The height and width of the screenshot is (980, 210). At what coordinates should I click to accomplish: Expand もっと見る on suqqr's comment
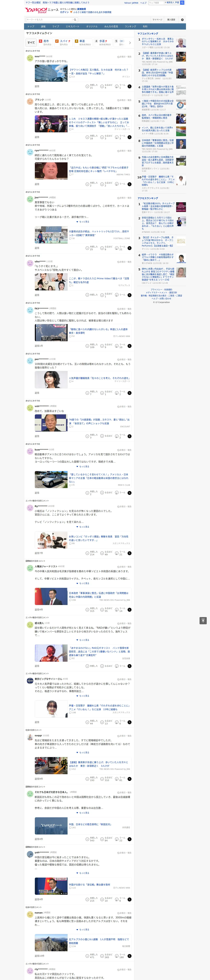[x=83, y=752]
